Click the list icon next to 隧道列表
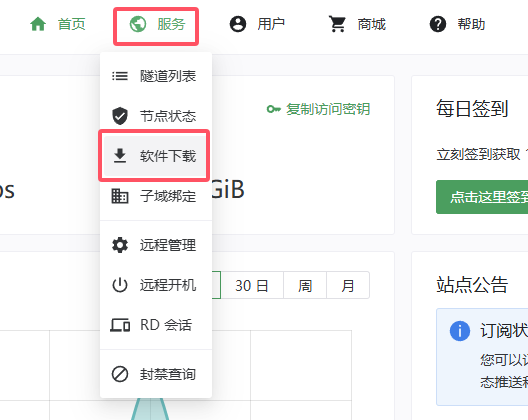 pyautogui.click(x=120, y=76)
